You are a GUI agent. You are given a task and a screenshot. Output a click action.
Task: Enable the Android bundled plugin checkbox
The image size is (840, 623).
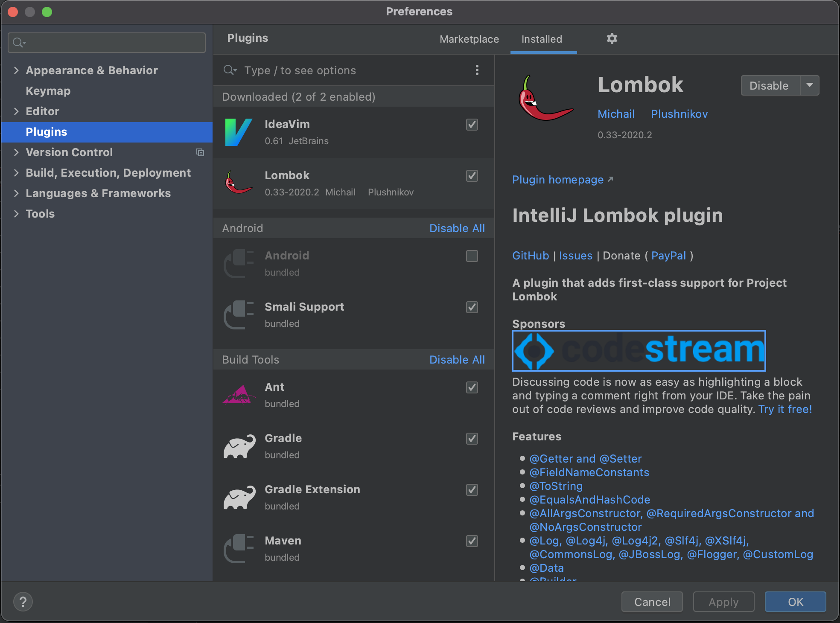pos(472,256)
